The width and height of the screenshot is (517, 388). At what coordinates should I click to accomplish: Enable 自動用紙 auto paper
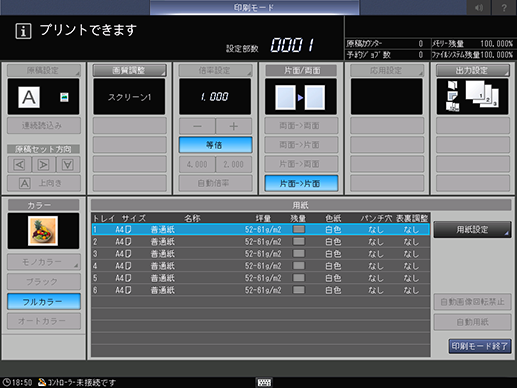click(472, 322)
